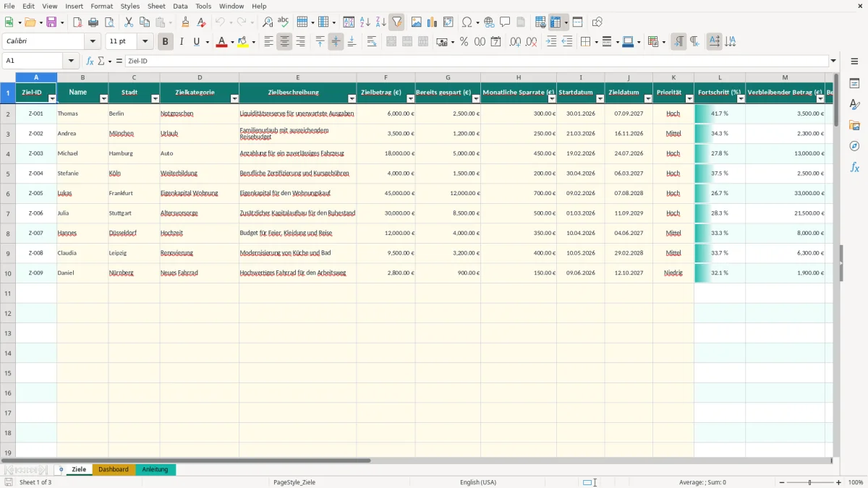868x488 pixels.
Task: Click the yellow Background Color swatch
Action: coord(243,42)
